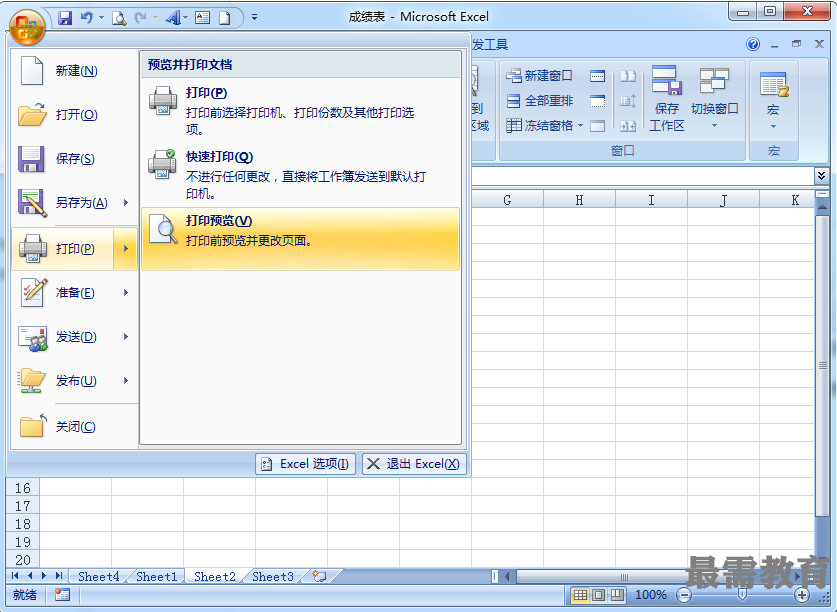Switch to Page Break Preview button
The height and width of the screenshot is (612, 837).
[618, 595]
